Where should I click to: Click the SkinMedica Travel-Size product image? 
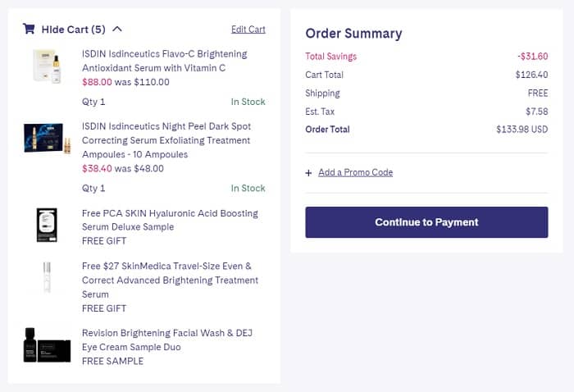(47, 277)
